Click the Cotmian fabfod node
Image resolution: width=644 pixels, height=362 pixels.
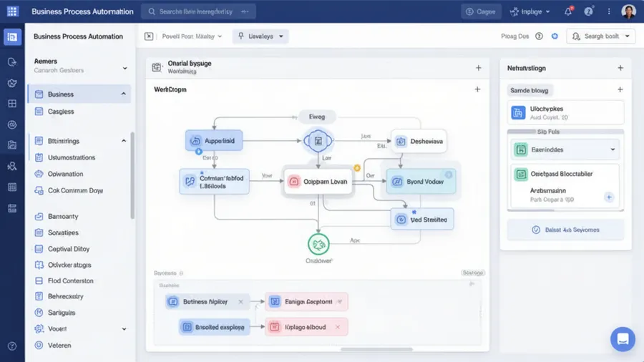(215, 182)
